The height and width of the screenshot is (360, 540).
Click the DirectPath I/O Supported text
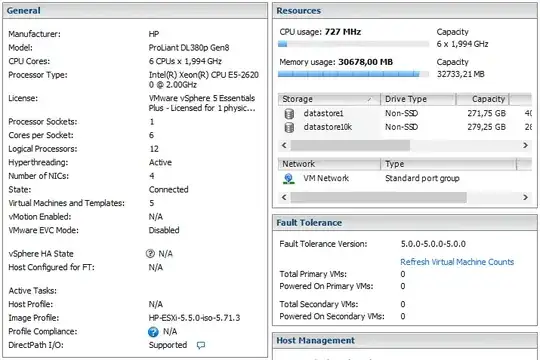click(168, 345)
